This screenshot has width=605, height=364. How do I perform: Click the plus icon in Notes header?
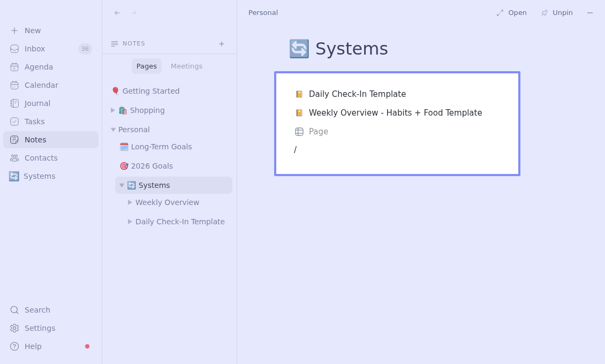(x=222, y=44)
